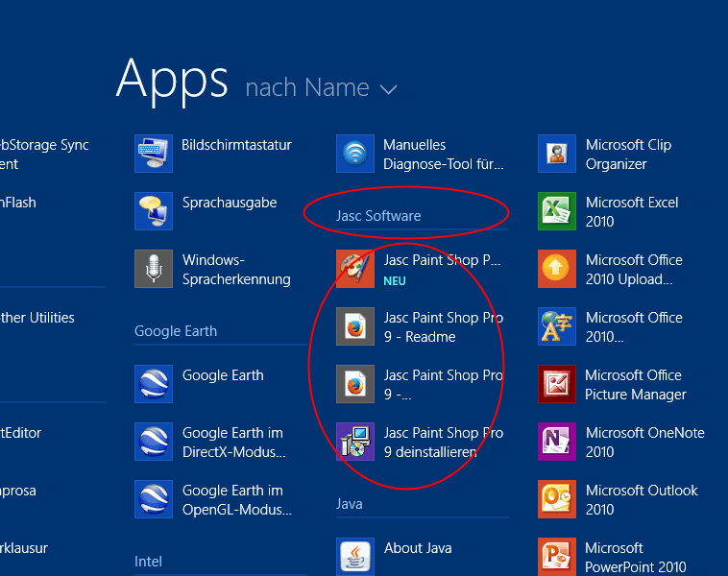Click Jasc Paint Shop Pro 9 deinstallieren icon
This screenshot has width=728, height=576.
point(355,442)
